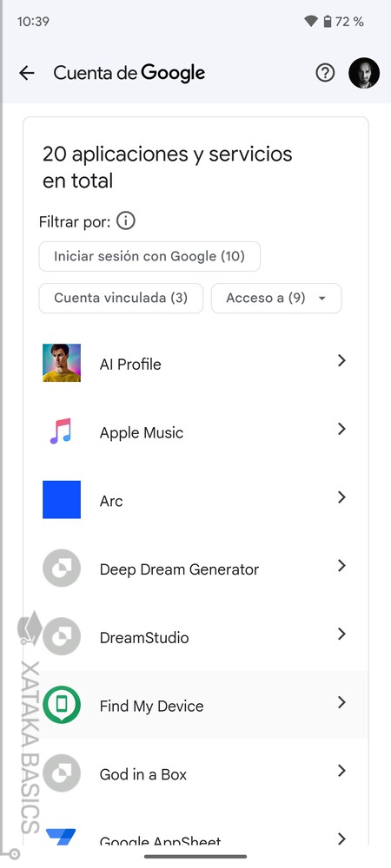Tap the filter info icon
391x868 pixels.
[126, 221]
